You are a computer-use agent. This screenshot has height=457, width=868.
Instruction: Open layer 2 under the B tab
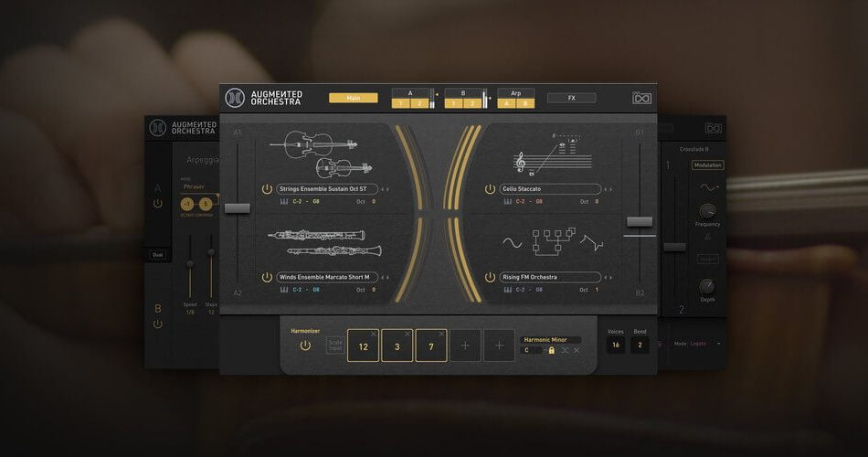pos(472,103)
